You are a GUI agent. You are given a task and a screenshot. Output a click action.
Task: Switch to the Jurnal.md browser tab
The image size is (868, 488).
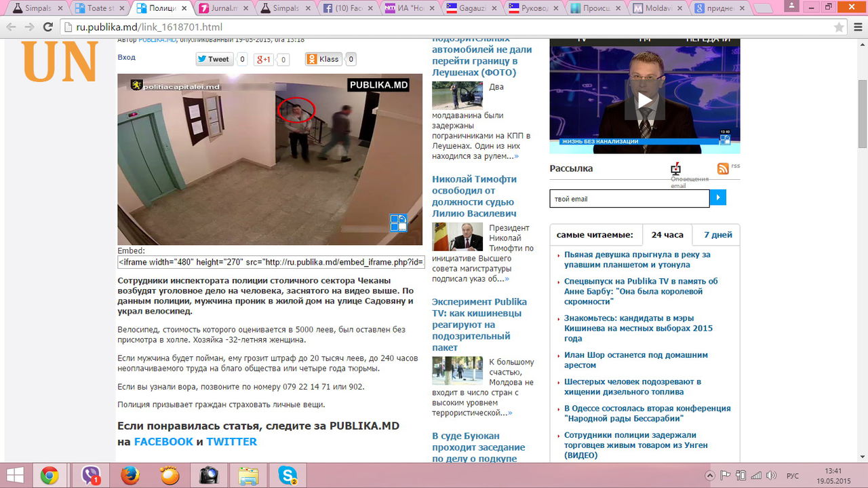[x=223, y=8]
